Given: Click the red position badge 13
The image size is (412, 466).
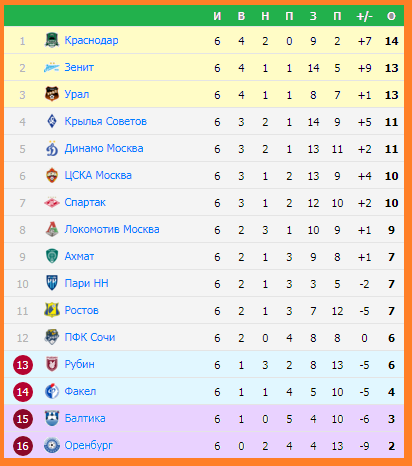Looking at the screenshot, I should 23,365.
